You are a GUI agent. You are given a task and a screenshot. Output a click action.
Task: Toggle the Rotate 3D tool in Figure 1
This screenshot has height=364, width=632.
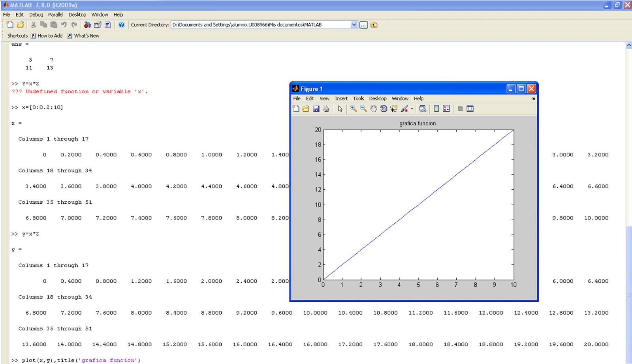tap(384, 109)
